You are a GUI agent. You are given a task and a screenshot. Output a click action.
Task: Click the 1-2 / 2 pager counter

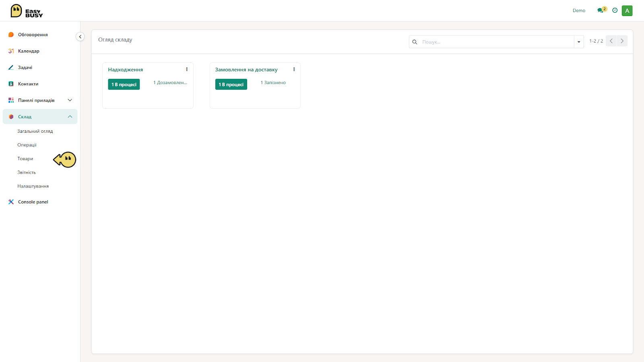pyautogui.click(x=596, y=41)
